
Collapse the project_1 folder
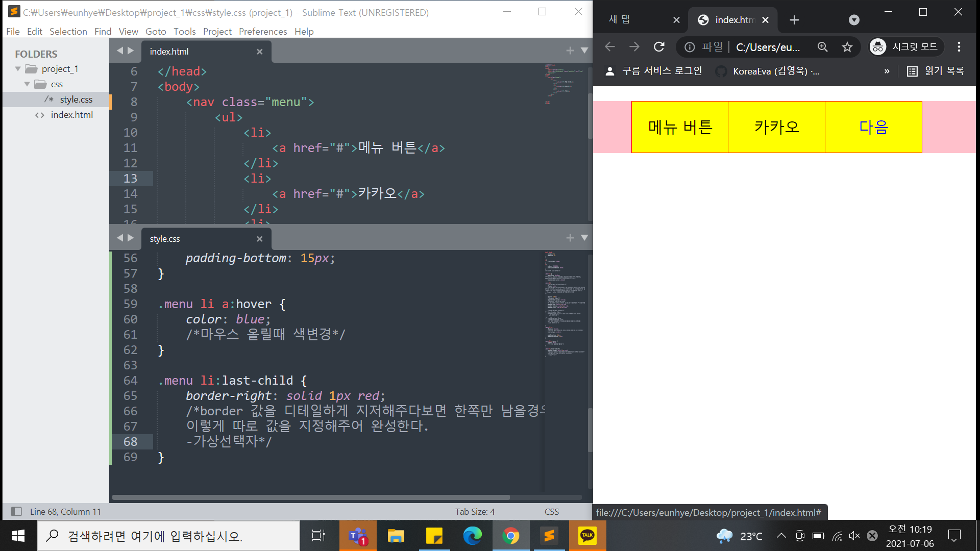(18, 69)
